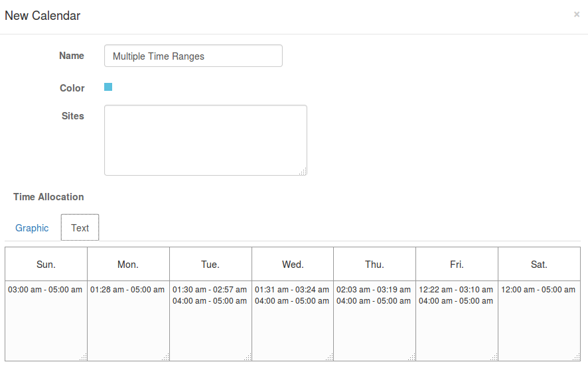Click the Friday 12:22 am - 03:10 am entry
Screen dimensions: 588x368
point(456,290)
